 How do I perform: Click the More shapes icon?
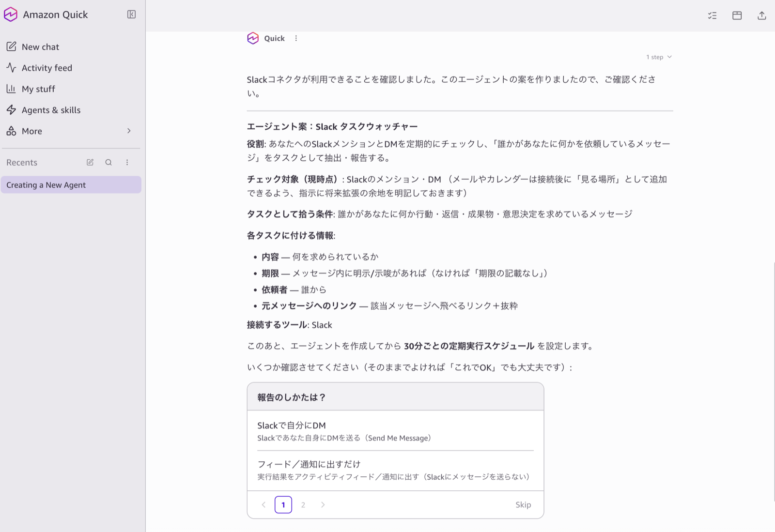pos(11,131)
